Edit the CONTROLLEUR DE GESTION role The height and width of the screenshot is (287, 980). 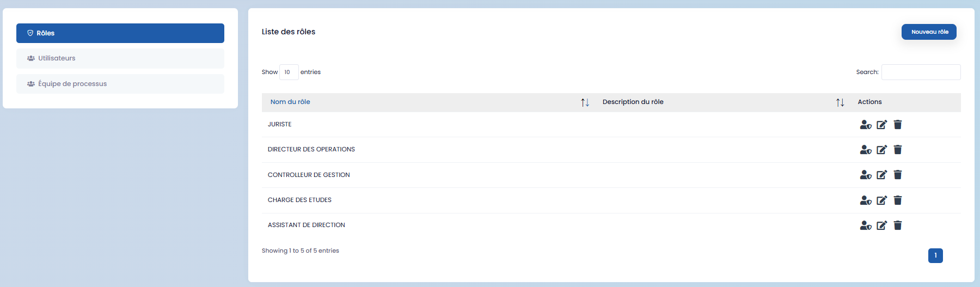point(881,175)
